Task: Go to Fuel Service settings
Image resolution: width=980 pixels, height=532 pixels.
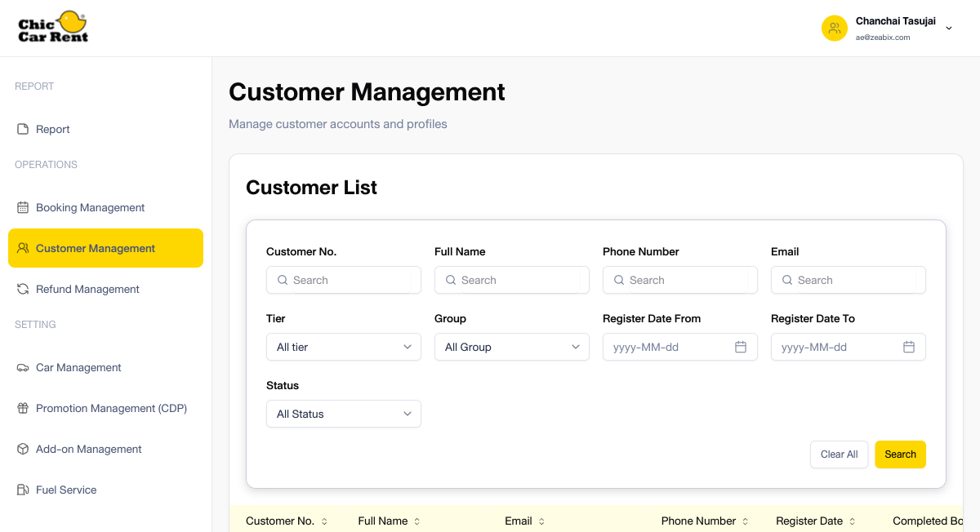Action: tap(105, 490)
